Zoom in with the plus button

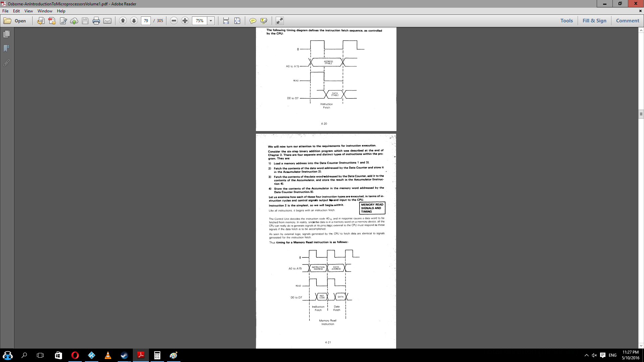point(185,21)
